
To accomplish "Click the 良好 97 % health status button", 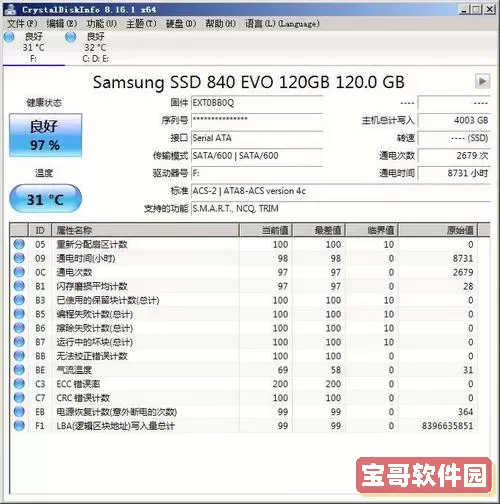I will click(45, 135).
